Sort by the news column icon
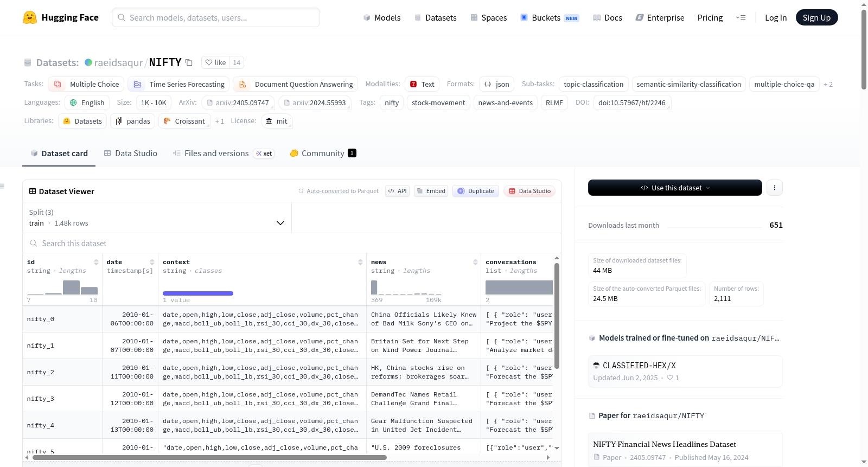Viewport: 868px width, 467px height. coord(475,262)
